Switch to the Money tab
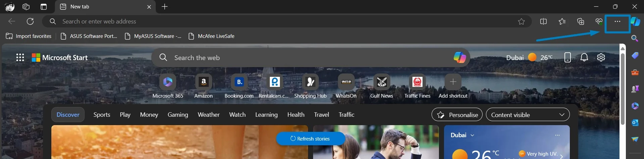Screen dimensions: 644x159 click(149, 115)
